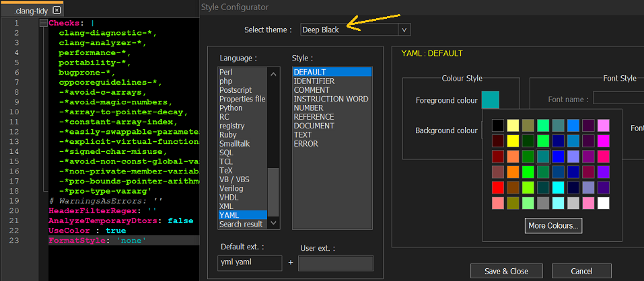Select Properties file language
The width and height of the screenshot is (644, 281).
242,99
